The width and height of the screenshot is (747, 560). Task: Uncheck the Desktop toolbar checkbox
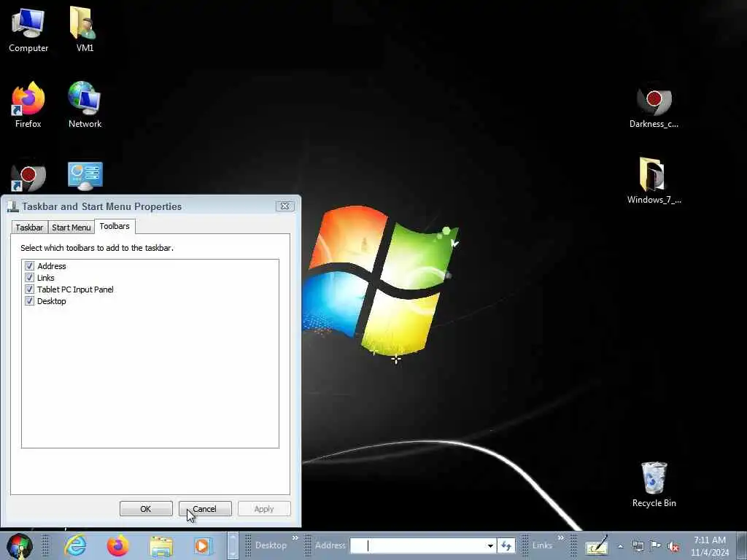[29, 301]
